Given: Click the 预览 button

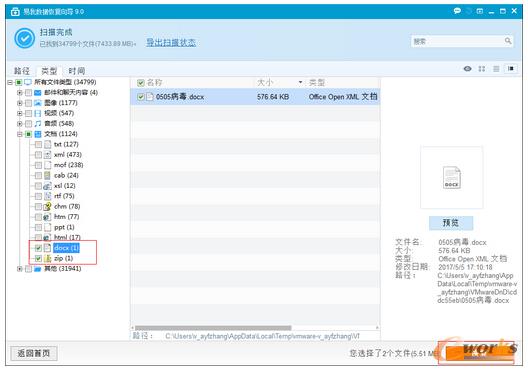Looking at the screenshot, I should coord(451,223).
